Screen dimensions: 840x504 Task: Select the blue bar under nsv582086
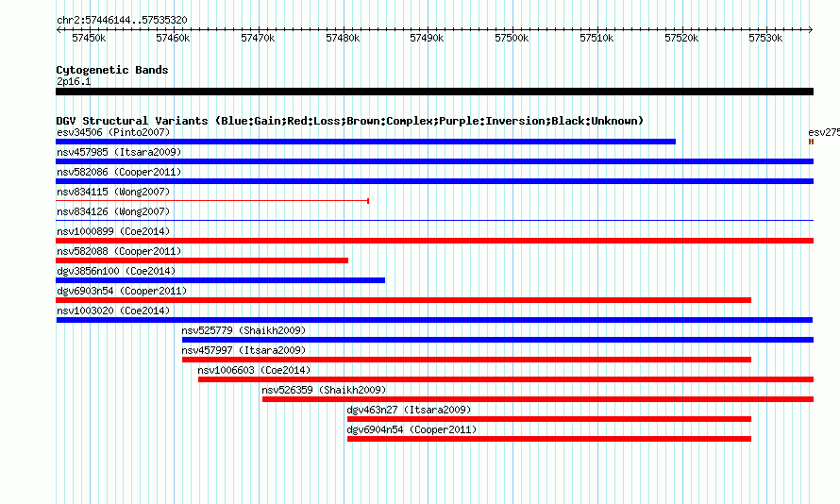434,181
